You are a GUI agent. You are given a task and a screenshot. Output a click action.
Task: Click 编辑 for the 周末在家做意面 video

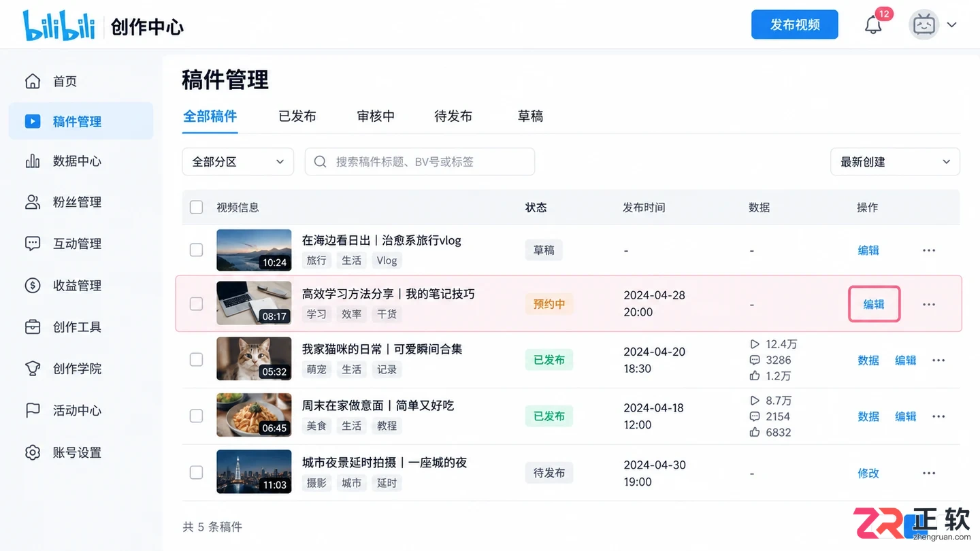pos(905,416)
